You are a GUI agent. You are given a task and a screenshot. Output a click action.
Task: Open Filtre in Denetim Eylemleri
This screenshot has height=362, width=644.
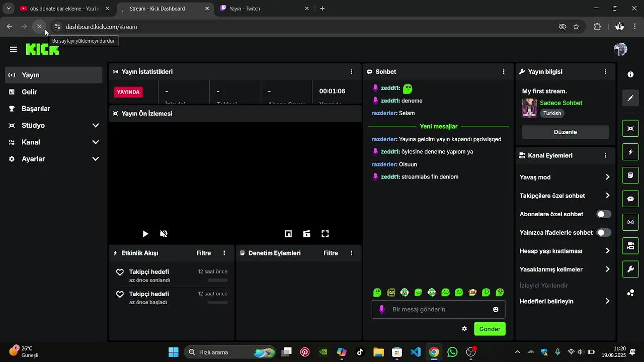pyautogui.click(x=331, y=253)
